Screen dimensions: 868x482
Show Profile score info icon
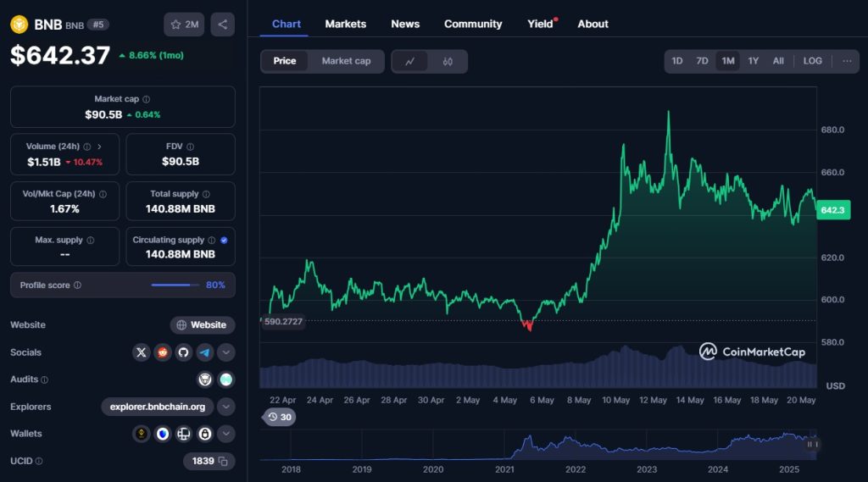pyautogui.click(x=77, y=285)
